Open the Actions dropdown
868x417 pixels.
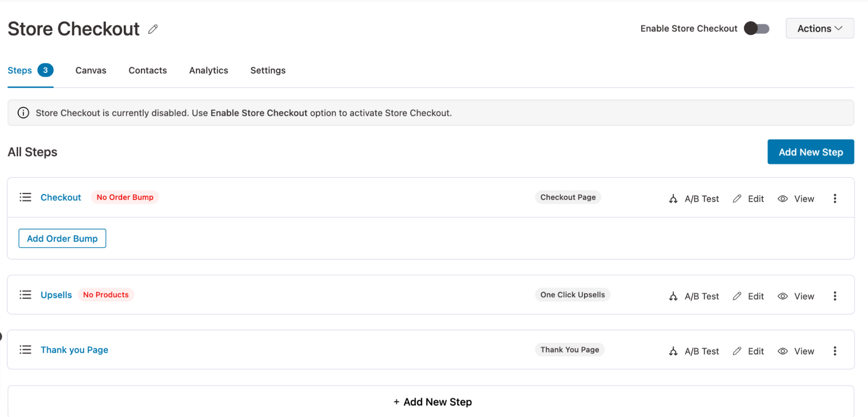[x=819, y=29]
